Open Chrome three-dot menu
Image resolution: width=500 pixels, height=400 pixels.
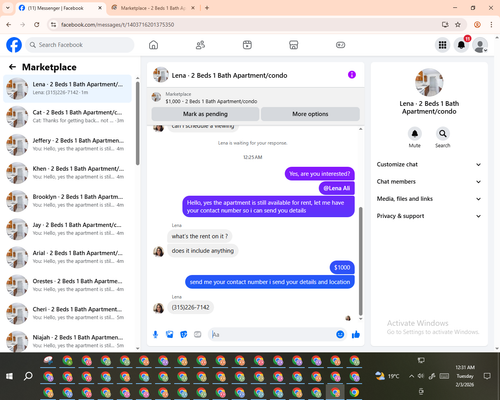(491, 24)
